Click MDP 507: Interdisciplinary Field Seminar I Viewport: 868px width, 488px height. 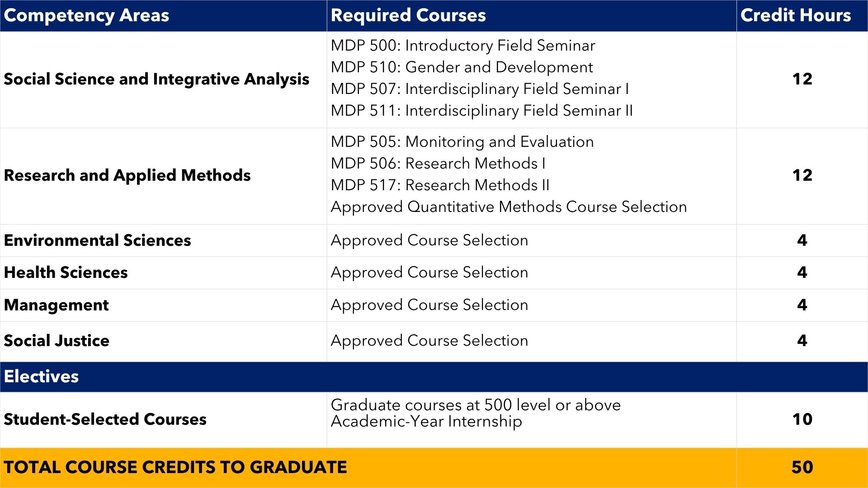[x=480, y=89]
